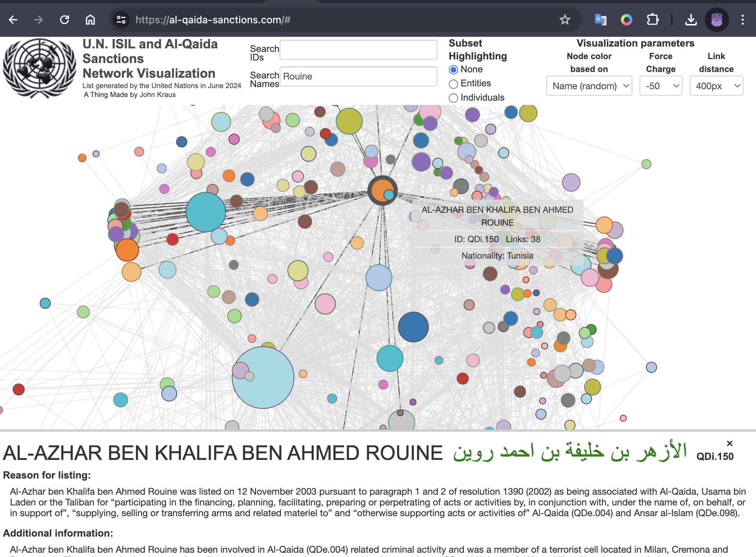Open the Google Translate extension

click(600, 20)
